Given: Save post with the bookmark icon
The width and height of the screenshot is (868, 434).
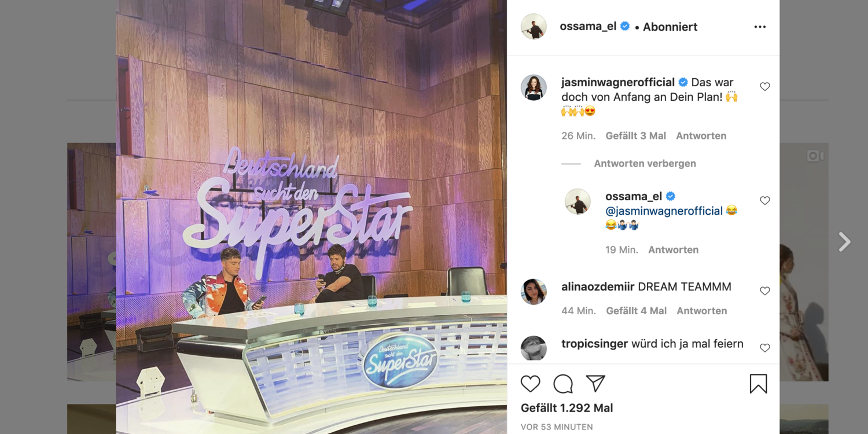Looking at the screenshot, I should (x=758, y=384).
